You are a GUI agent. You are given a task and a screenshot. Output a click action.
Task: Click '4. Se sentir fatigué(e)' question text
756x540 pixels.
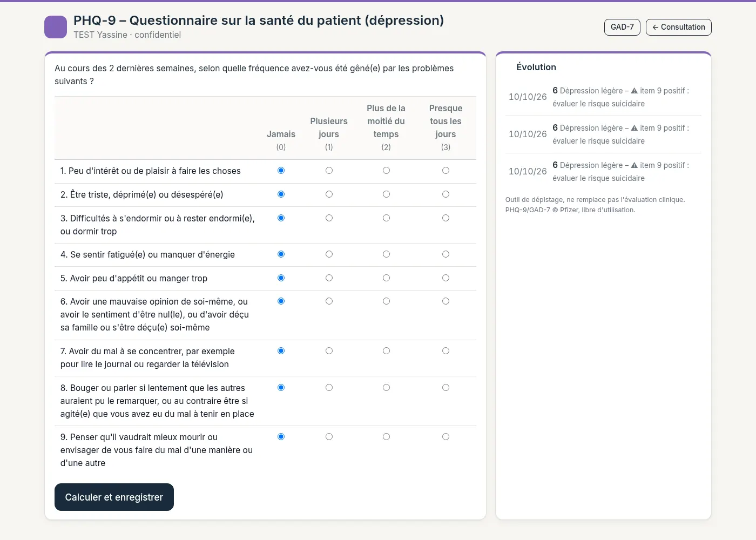pyautogui.click(x=147, y=255)
